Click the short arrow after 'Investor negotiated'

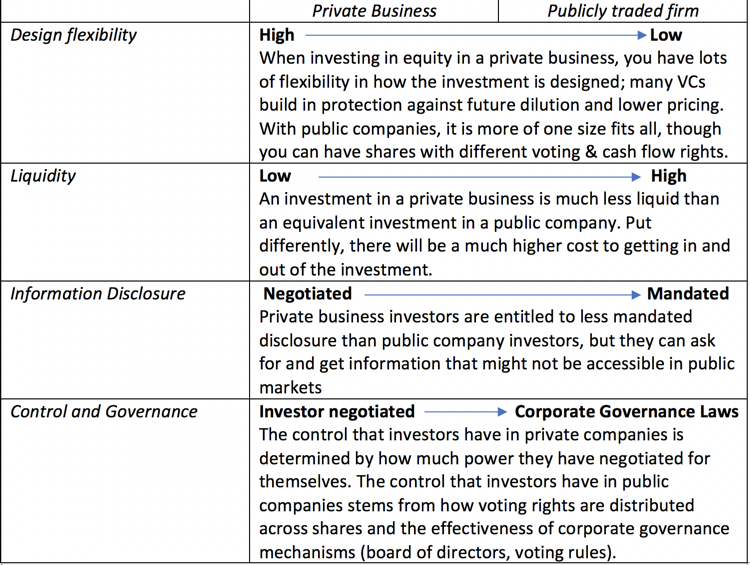pyautogui.click(x=465, y=412)
